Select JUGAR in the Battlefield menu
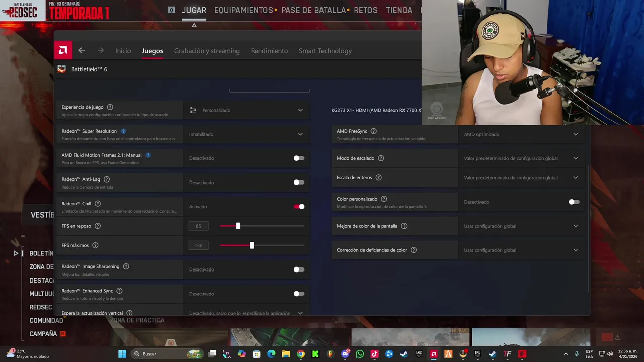This screenshot has width=644, height=362. click(x=194, y=10)
